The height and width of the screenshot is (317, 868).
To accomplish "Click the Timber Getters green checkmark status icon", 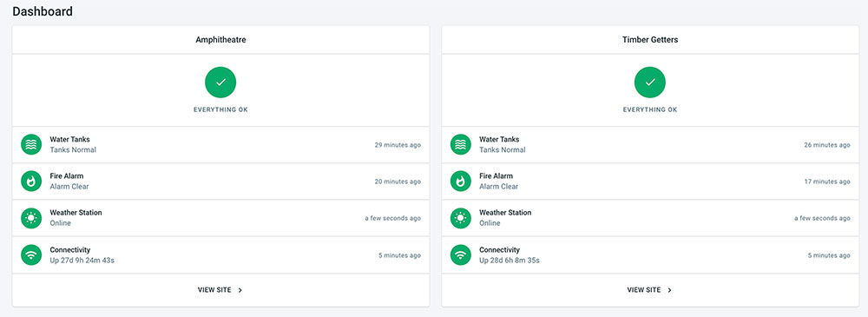I will 650,82.
